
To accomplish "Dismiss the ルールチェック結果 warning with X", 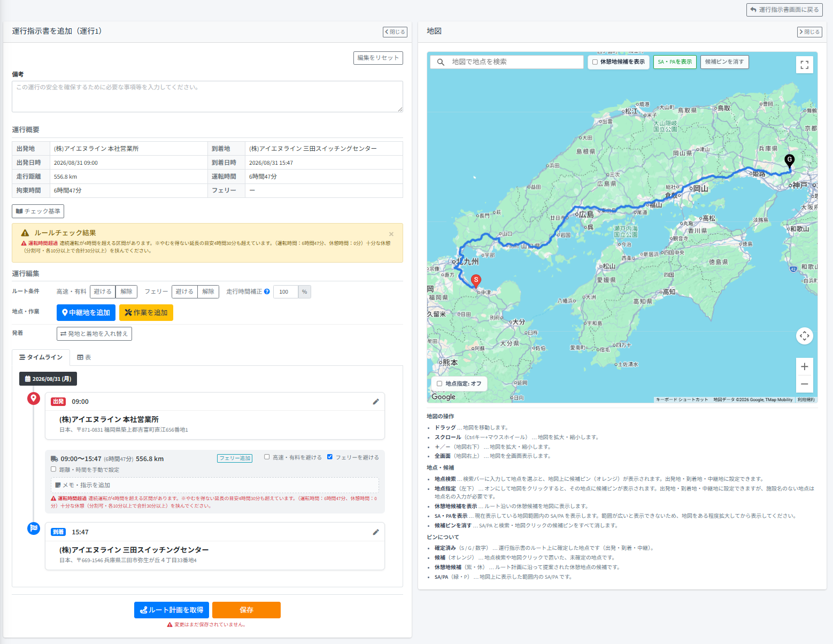I will click(x=391, y=234).
